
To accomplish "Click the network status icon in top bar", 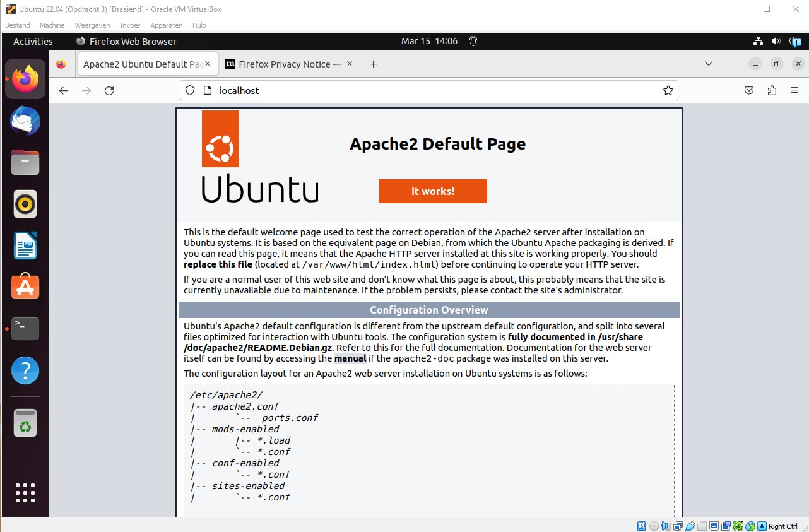I will pos(759,41).
